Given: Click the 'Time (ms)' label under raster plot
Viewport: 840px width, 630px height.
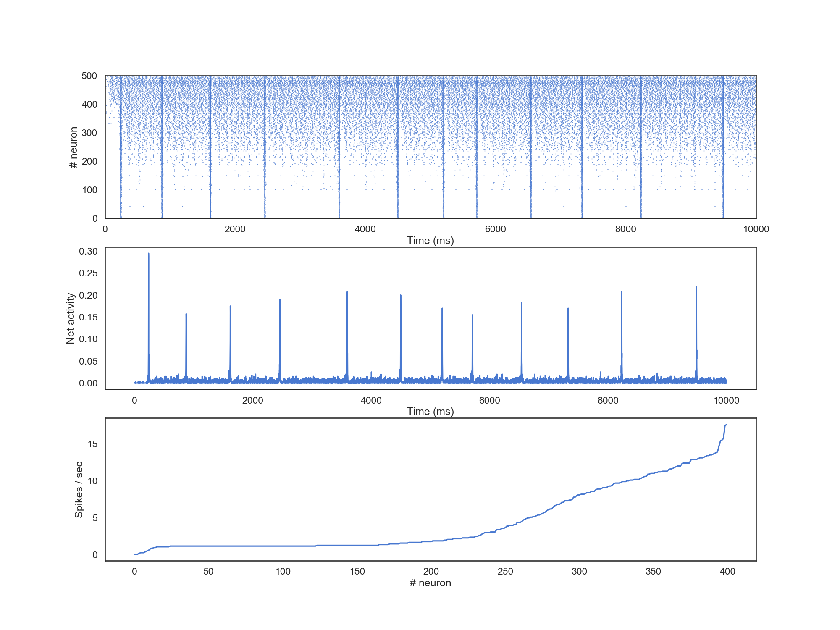Looking at the screenshot, I should click(x=430, y=241).
